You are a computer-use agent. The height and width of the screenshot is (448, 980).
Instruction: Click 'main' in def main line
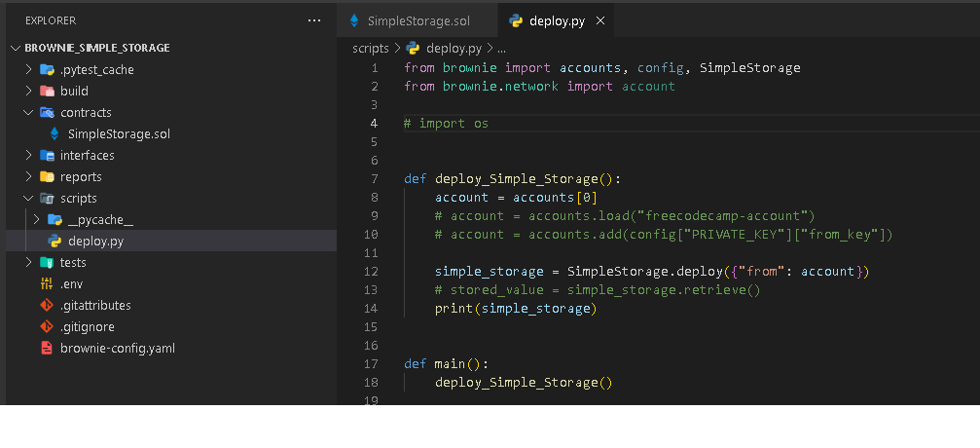click(x=450, y=363)
